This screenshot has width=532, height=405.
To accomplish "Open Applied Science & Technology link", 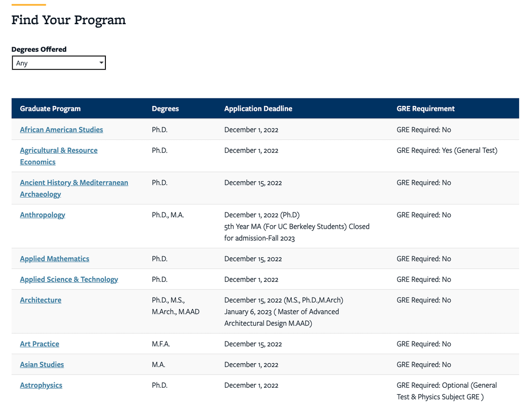I will (x=69, y=279).
